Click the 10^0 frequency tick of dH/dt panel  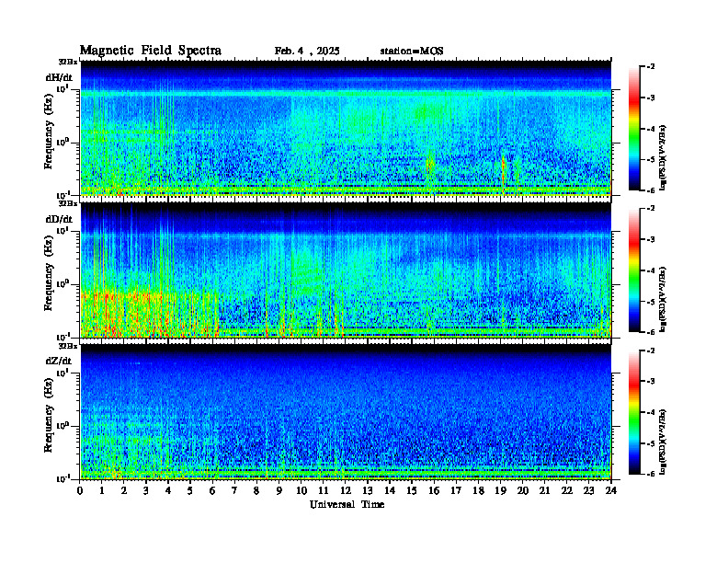(63, 142)
